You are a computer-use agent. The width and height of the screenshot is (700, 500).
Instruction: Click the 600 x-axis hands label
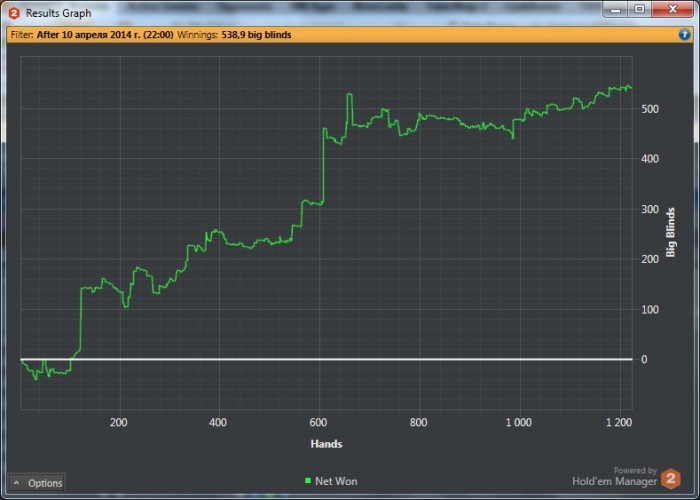point(318,422)
